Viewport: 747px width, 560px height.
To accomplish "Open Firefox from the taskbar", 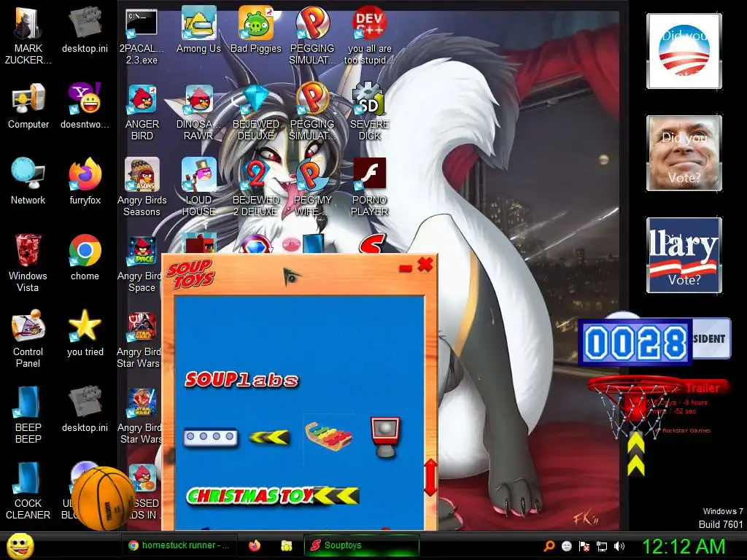I will click(x=255, y=545).
